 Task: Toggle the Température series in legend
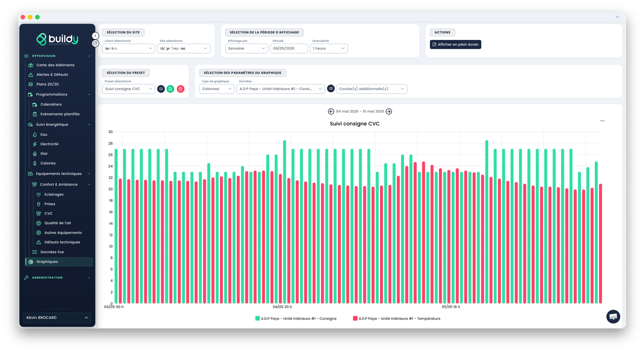point(396,319)
